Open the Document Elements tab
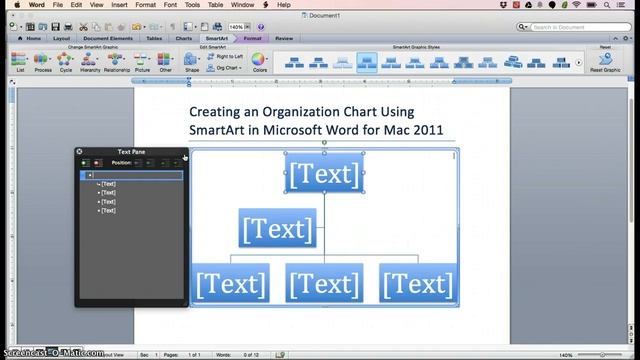This screenshot has height=360, width=640. [x=108, y=38]
